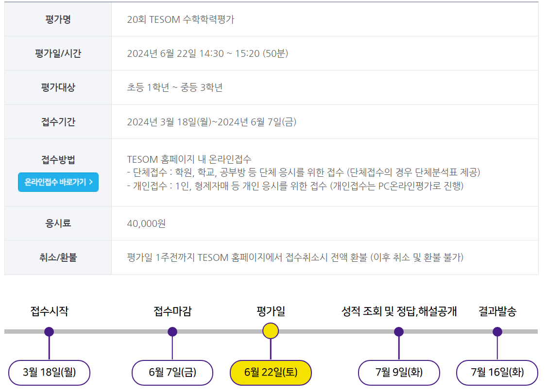Image resolution: width=547 pixels, height=392 pixels.
Task: Click the 접수시작 timeline dot
Action: pos(49,332)
